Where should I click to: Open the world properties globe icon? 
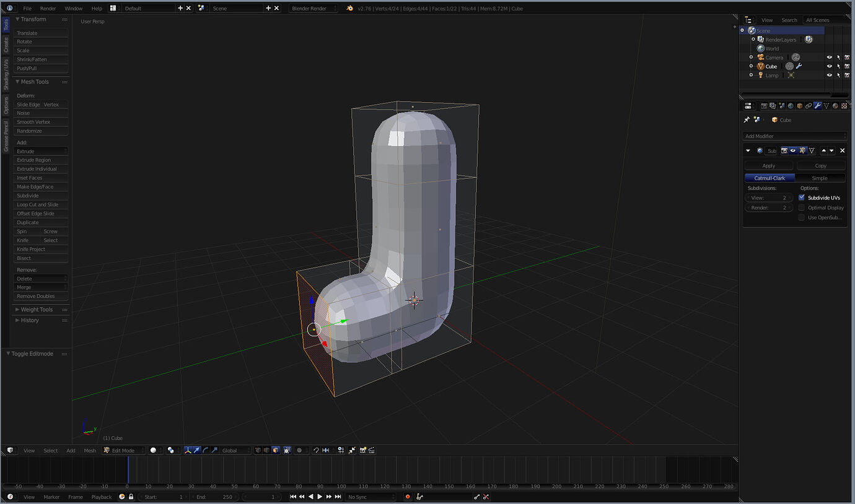[x=791, y=106]
